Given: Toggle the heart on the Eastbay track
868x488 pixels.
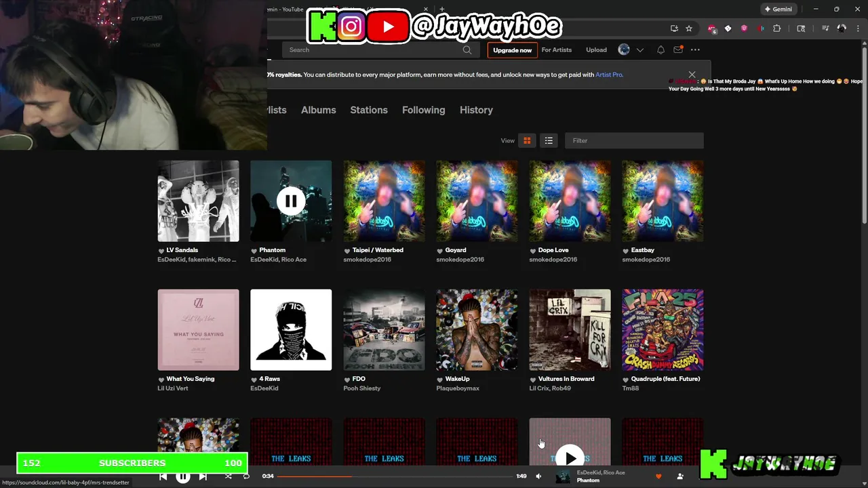Looking at the screenshot, I should tap(626, 251).
